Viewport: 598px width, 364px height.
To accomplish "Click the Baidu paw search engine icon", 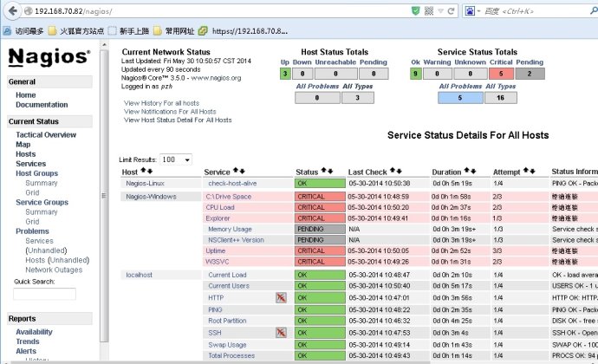I will click(x=470, y=11).
